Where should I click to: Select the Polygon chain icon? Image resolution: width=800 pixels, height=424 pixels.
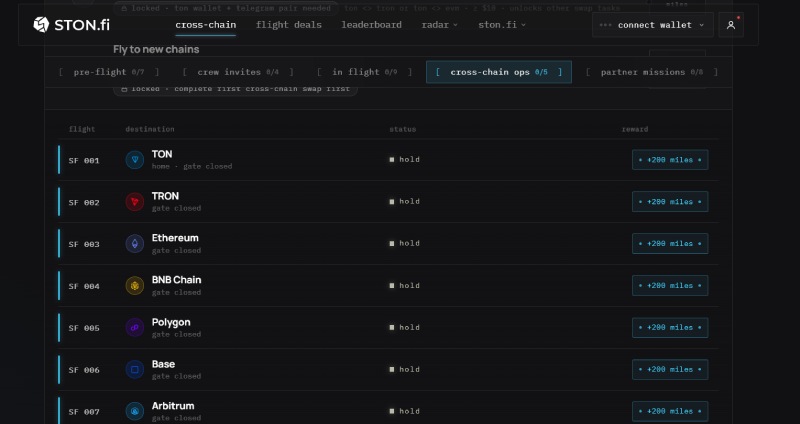[x=135, y=328]
